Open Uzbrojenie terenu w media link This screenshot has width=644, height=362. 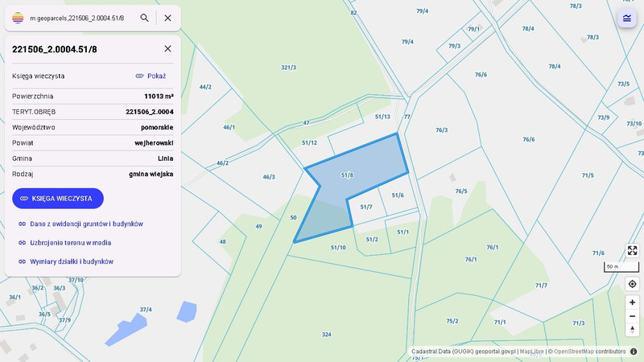pyautogui.click(x=65, y=243)
